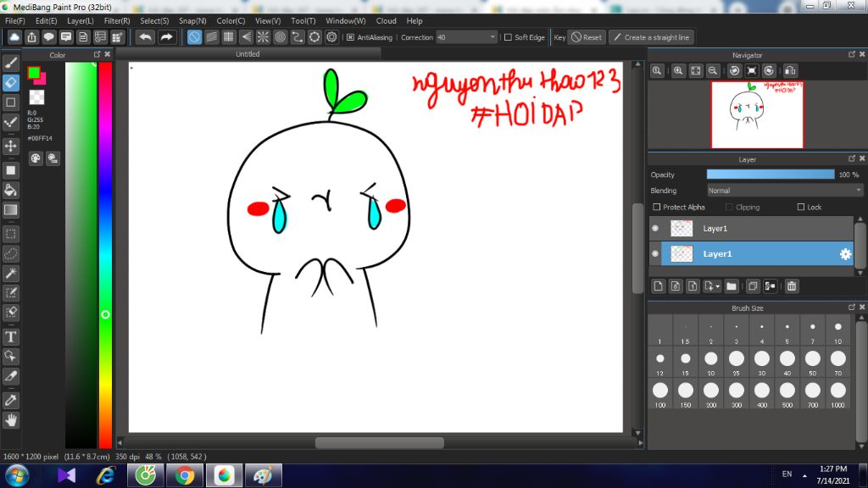The width and height of the screenshot is (868, 488).
Task: Enable Protect Alpha checkbox
Action: coord(657,207)
